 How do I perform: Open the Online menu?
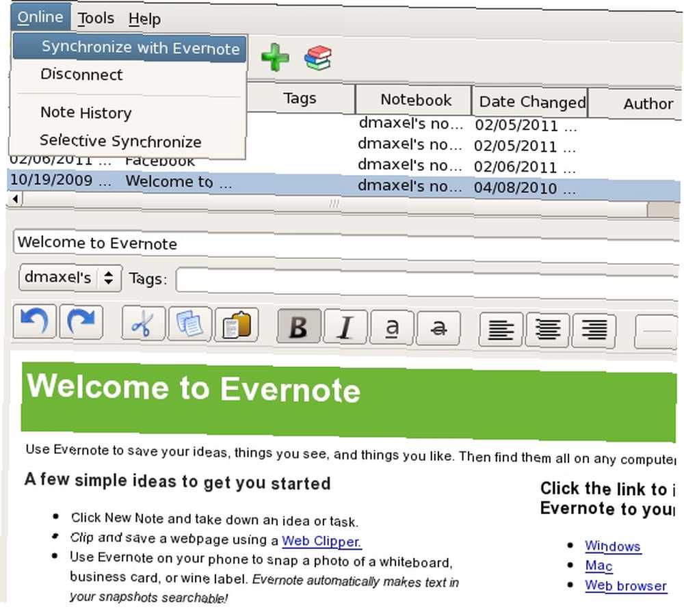(x=40, y=17)
